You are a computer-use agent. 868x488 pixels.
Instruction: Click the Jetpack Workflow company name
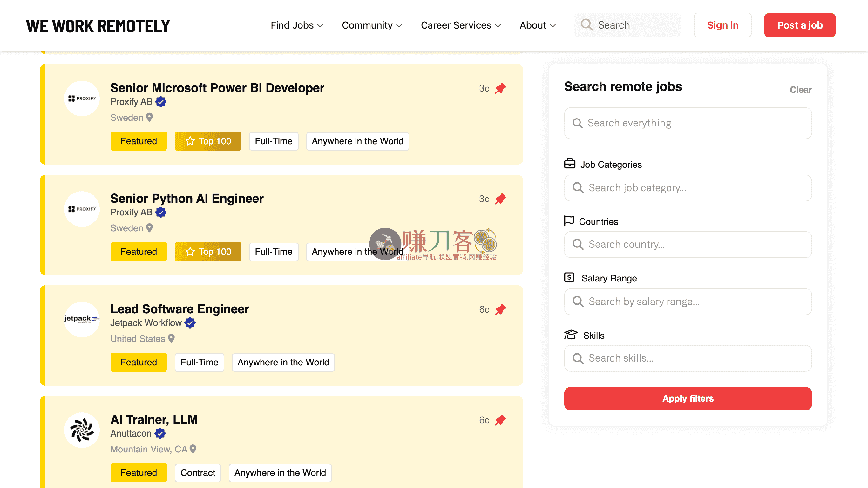pyautogui.click(x=146, y=323)
